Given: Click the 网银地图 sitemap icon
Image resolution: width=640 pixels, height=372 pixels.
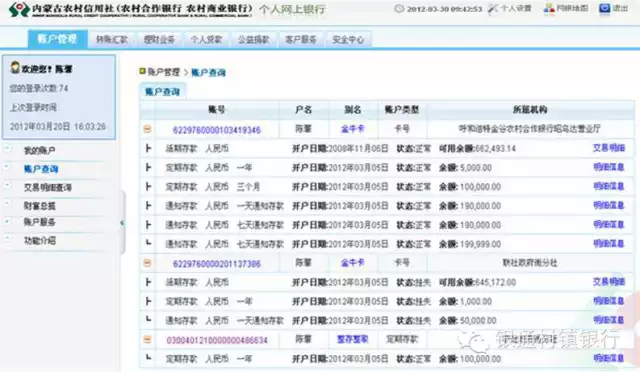Looking at the screenshot, I should [549, 8].
